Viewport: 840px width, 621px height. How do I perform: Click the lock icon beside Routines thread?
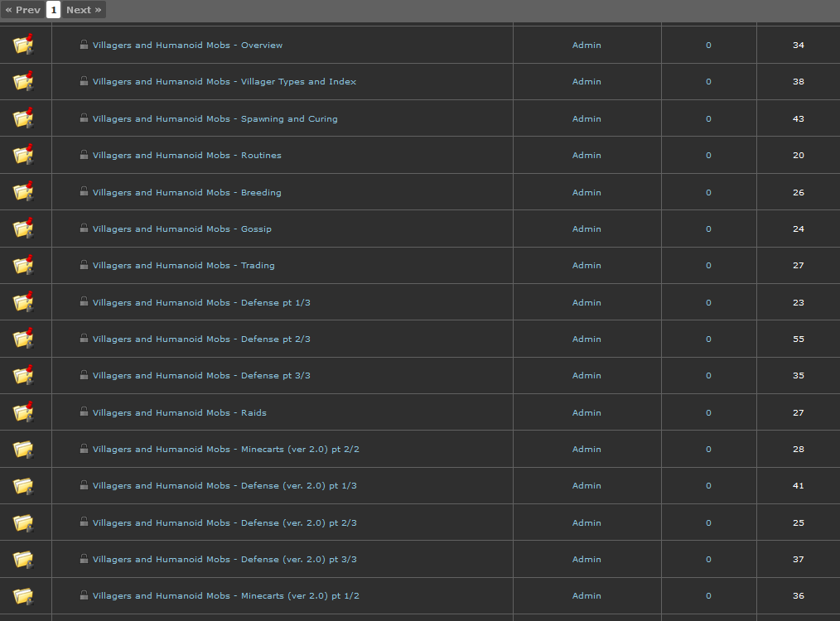click(84, 154)
